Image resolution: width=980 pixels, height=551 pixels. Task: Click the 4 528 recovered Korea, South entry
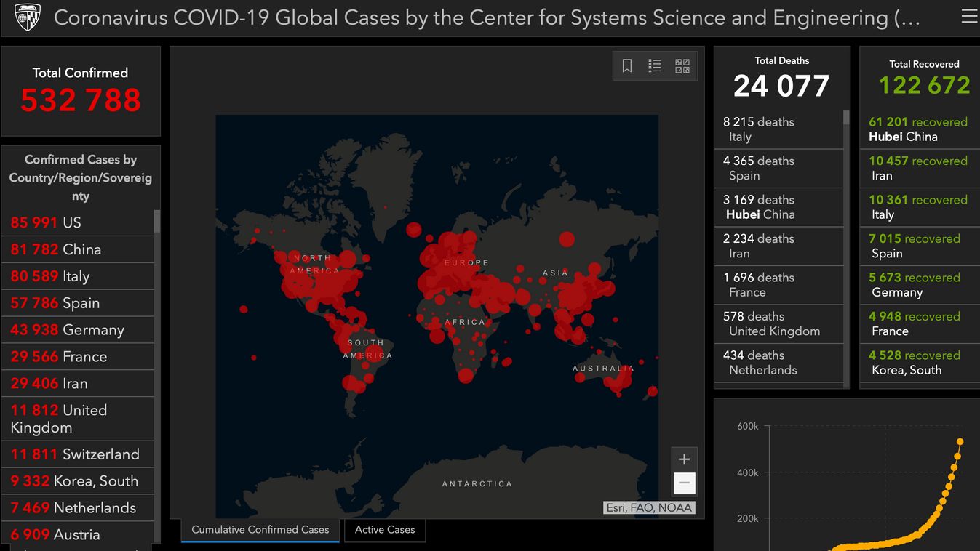click(920, 363)
